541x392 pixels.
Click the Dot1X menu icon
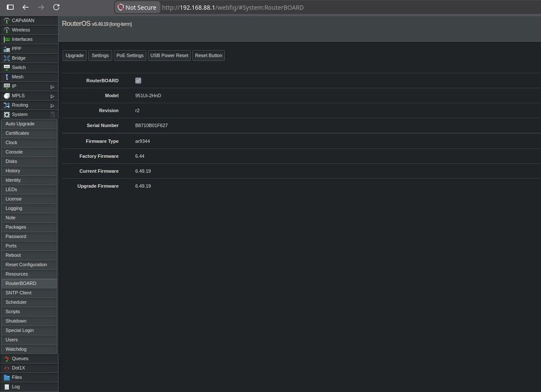[7, 368]
